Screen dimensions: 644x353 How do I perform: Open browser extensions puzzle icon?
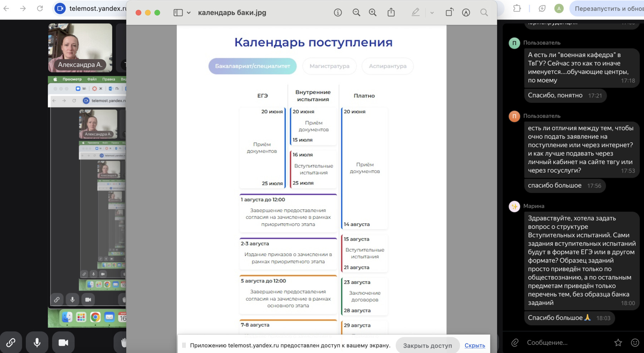(x=517, y=8)
